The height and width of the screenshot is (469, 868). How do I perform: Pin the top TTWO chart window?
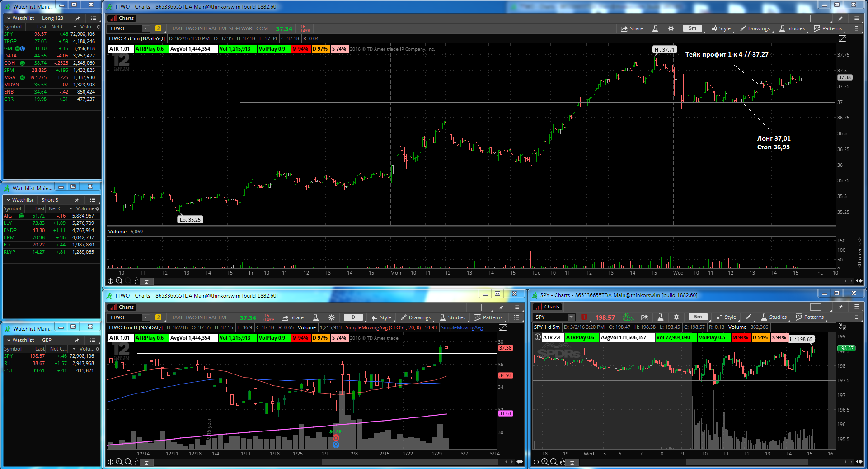point(840,19)
